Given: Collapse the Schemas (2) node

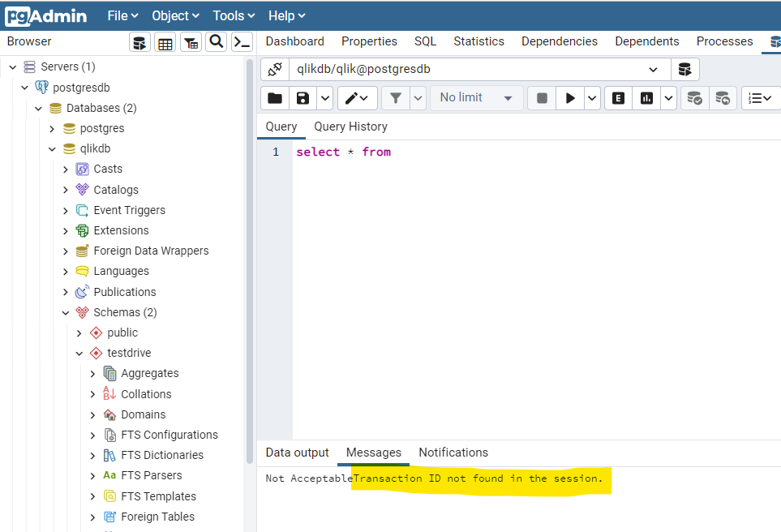Looking at the screenshot, I should [x=65, y=312].
